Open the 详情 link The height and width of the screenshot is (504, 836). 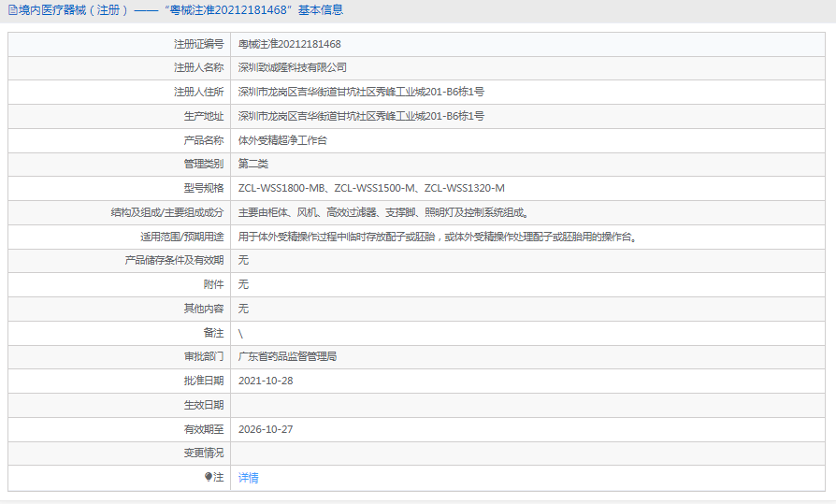click(248, 478)
